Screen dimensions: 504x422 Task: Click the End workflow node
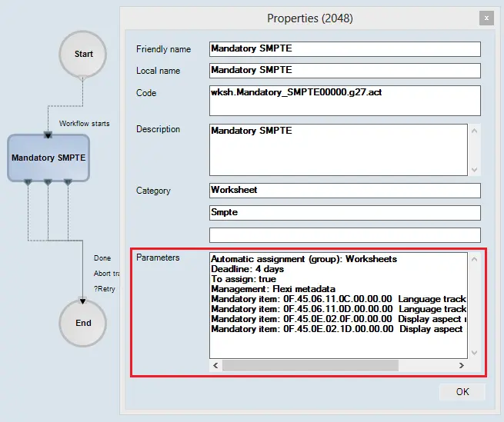coord(83,323)
